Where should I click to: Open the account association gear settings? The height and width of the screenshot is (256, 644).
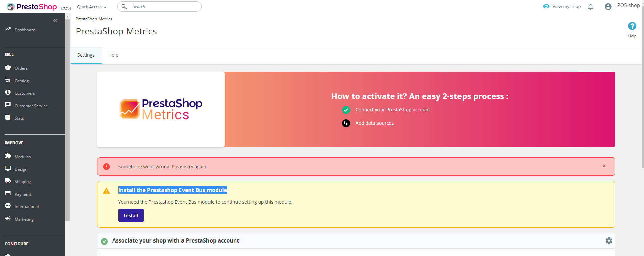(x=609, y=241)
